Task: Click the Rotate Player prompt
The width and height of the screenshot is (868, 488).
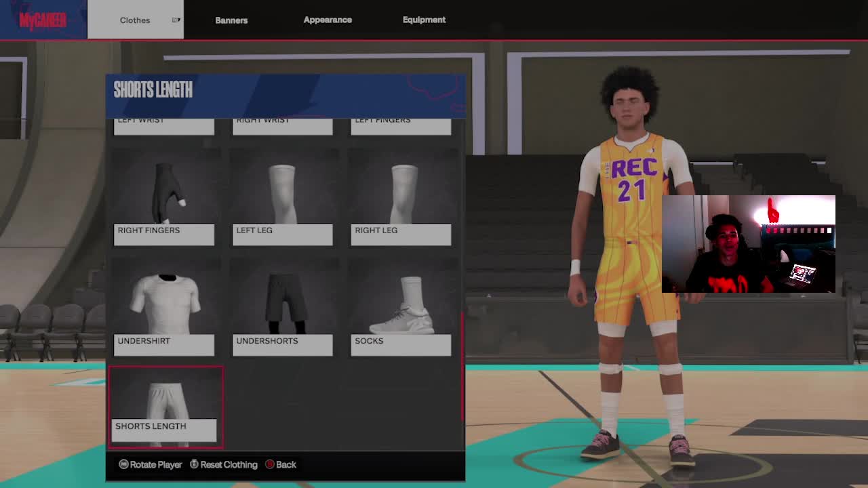Action: coord(151,464)
